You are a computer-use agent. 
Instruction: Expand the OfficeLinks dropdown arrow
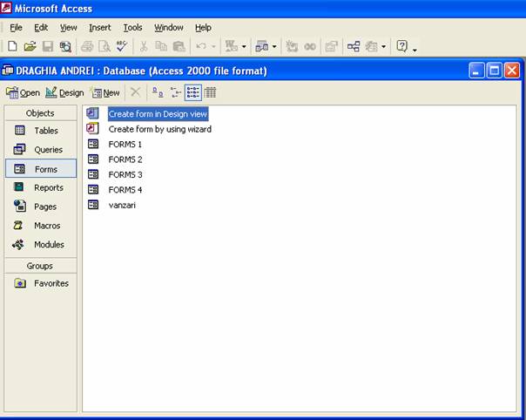tap(244, 46)
